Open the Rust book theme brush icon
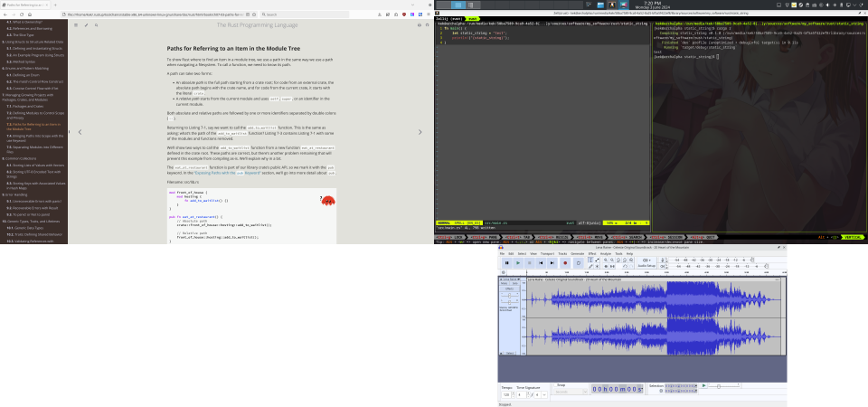The width and height of the screenshot is (868, 407). [86, 25]
